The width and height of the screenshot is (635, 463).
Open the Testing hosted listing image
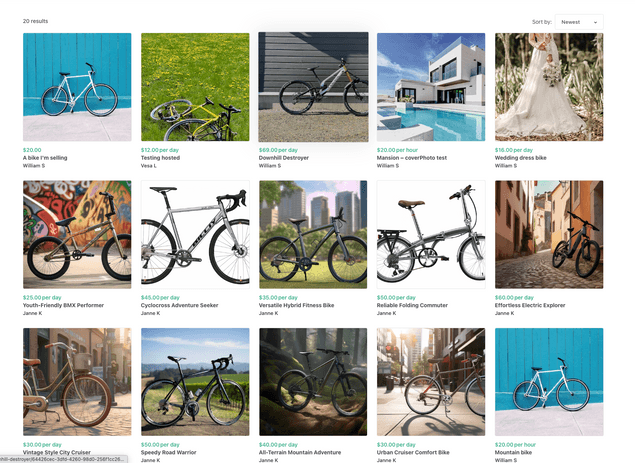click(195, 87)
